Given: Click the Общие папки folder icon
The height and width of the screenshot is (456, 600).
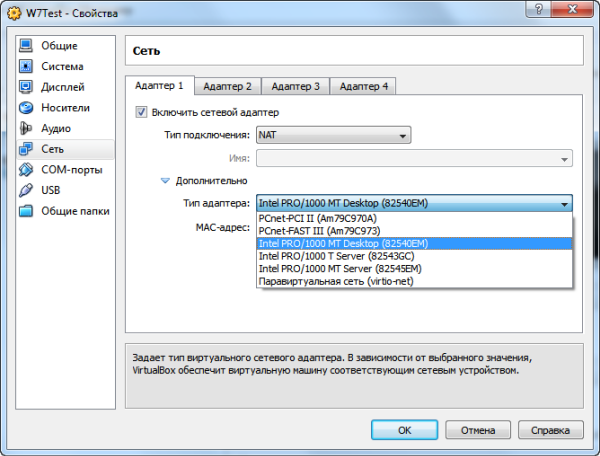Looking at the screenshot, I should [x=26, y=211].
